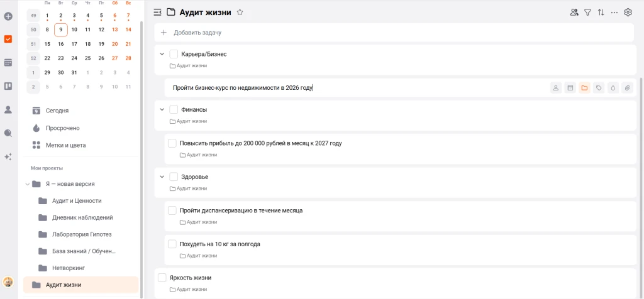Open the Сегодня view in sidebar

tap(57, 111)
